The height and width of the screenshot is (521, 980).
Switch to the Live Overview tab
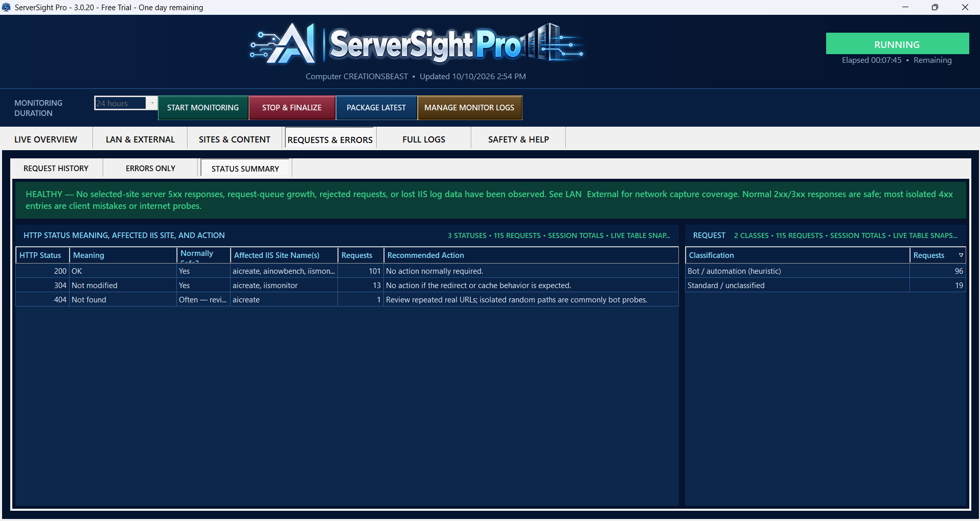pos(46,139)
